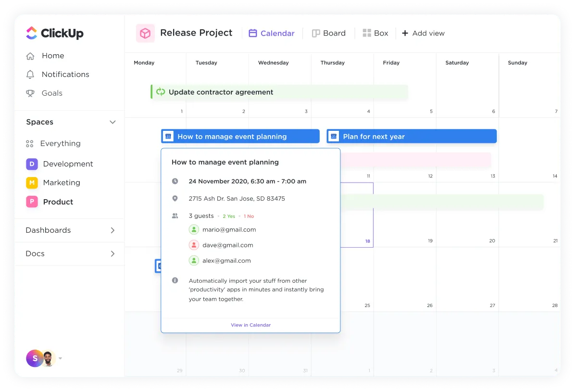Viewport: 575px width, 392px height.
Task: Click the View in Calendar link
Action: [251, 325]
